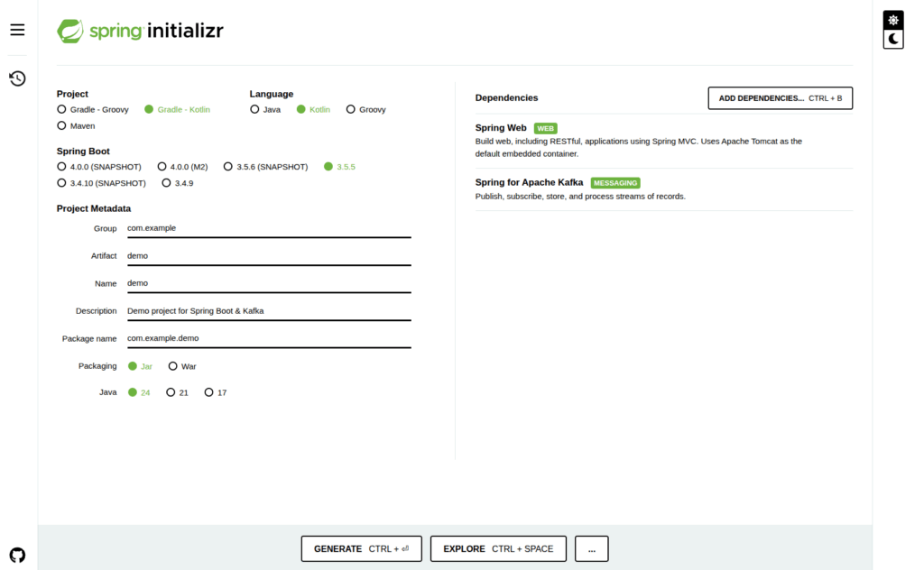This screenshot has width=924, height=570.
Task: Select Spring Boot 3.5.5
Action: (339, 167)
